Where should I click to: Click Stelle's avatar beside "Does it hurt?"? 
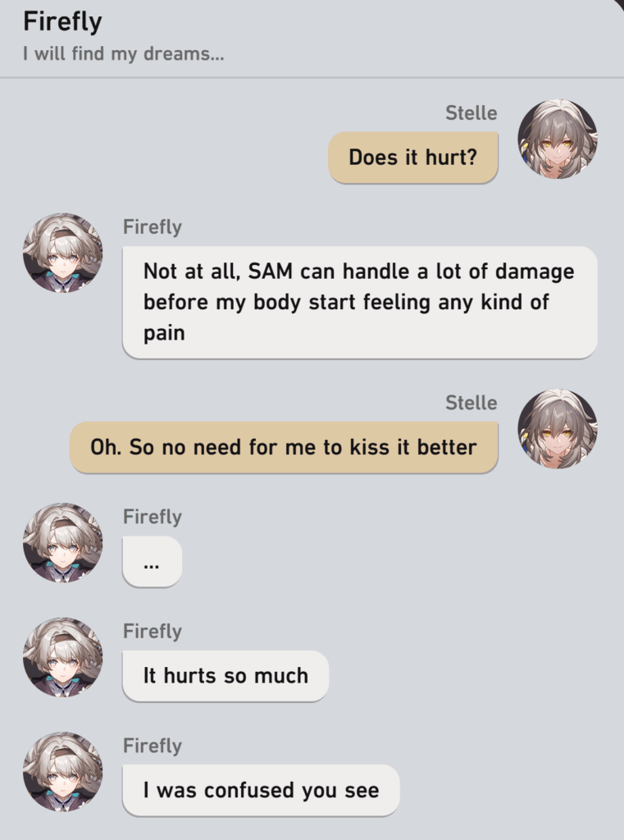[557, 139]
